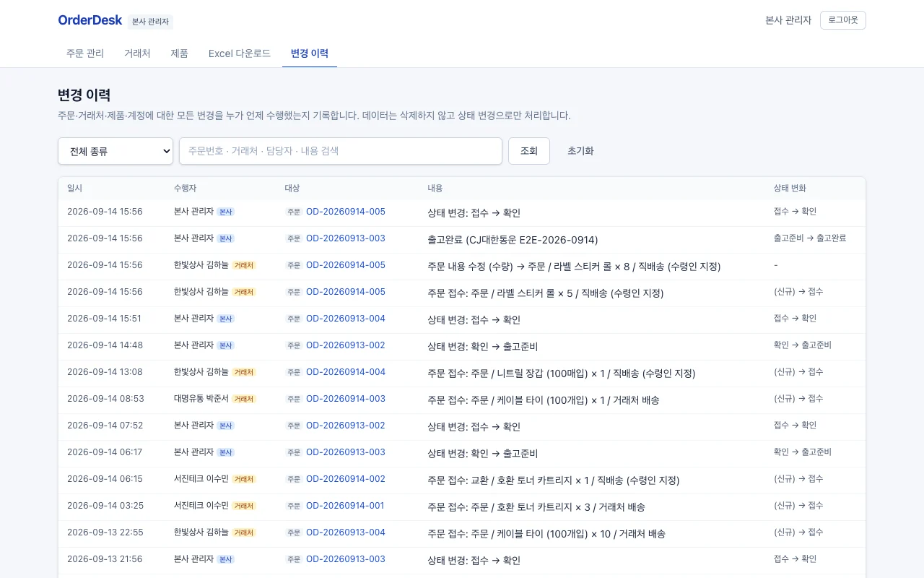Expand the 전체 종류 dropdown
924x578 pixels.
coord(115,151)
